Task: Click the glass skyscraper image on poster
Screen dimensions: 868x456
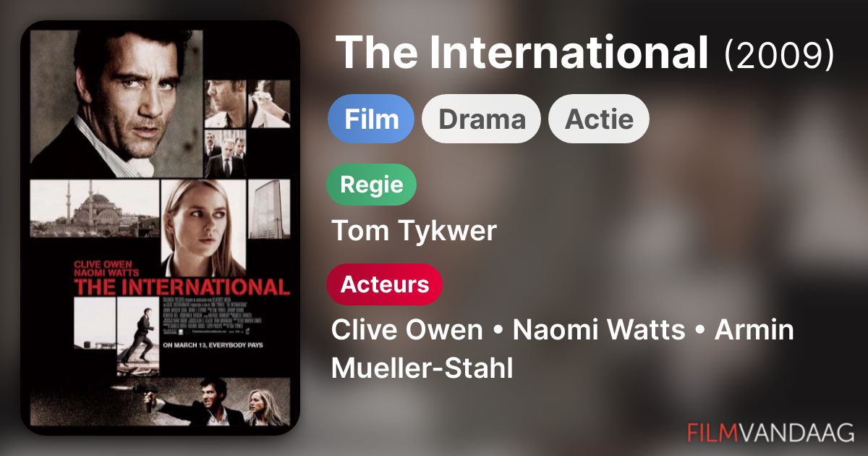Action: [x=269, y=208]
